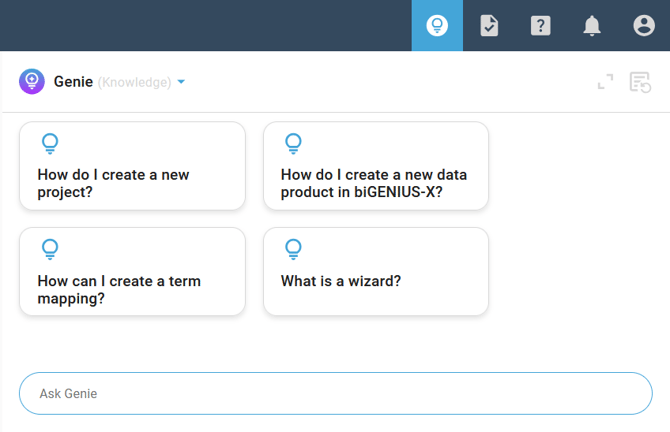
Task: Focus the Ask Genie input field
Action: (x=335, y=393)
